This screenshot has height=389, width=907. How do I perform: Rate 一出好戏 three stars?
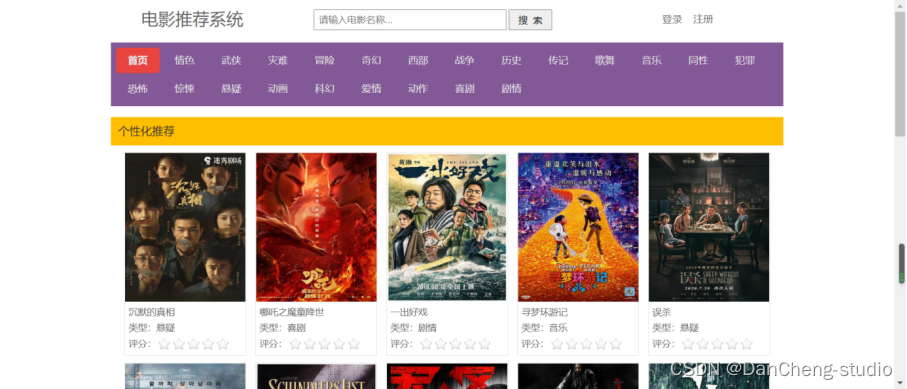click(x=455, y=344)
